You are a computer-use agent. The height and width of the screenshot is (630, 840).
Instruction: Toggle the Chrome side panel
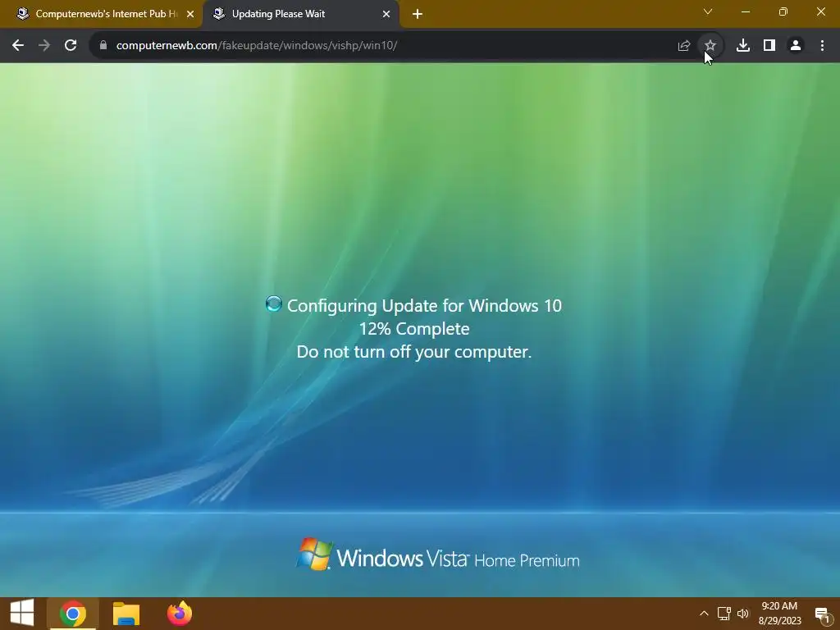(x=769, y=46)
